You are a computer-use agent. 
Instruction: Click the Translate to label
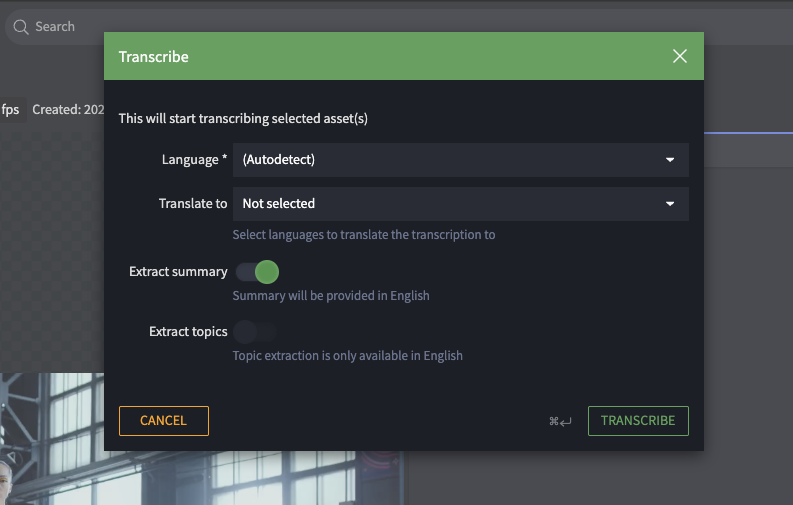coord(193,204)
